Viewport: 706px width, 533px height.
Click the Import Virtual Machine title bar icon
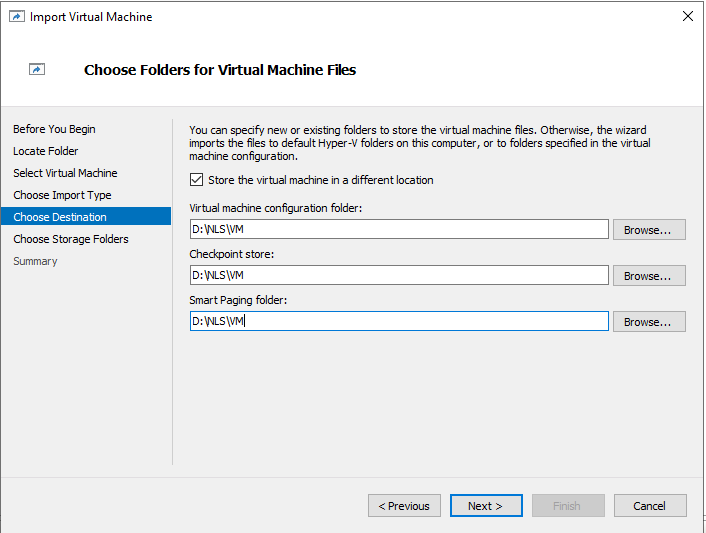click(16, 17)
